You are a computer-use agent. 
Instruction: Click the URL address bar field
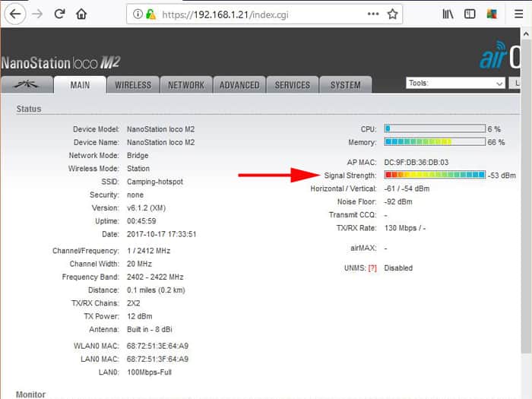point(264,14)
